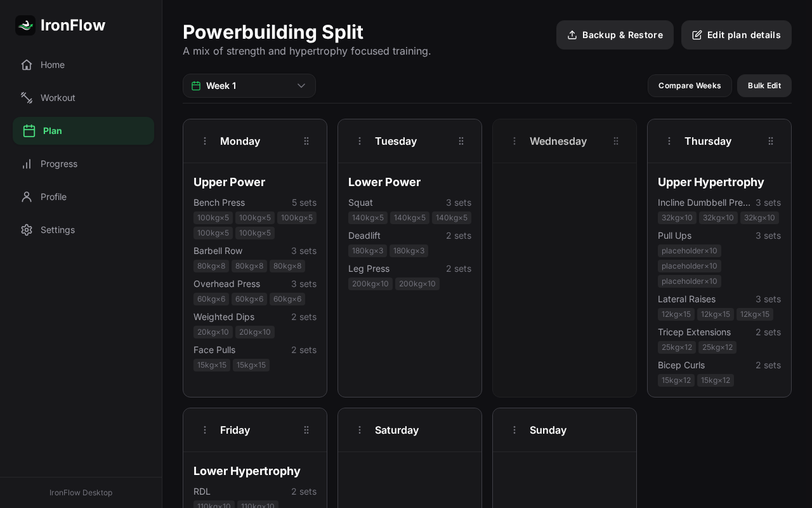Screen dimensions: 812x508
Task: Open Settings via the gear icon
Action: tap(27, 230)
